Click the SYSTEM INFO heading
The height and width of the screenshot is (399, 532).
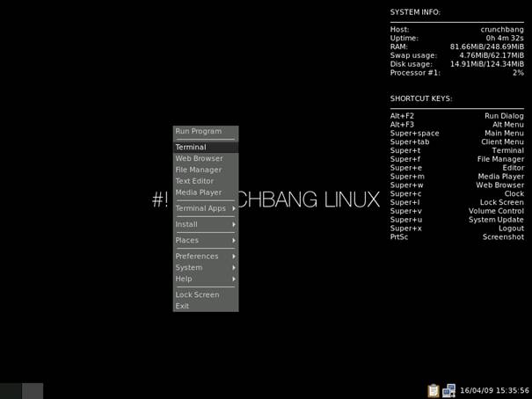pos(415,12)
